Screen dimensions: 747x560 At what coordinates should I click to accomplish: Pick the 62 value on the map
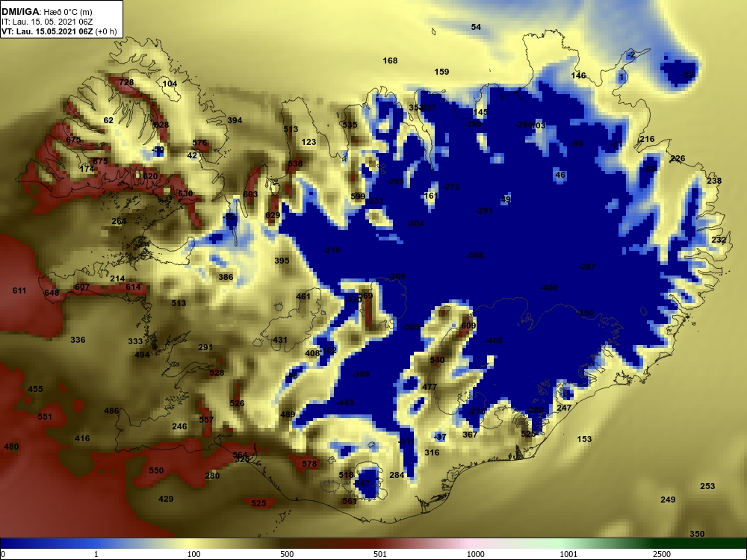tap(108, 120)
